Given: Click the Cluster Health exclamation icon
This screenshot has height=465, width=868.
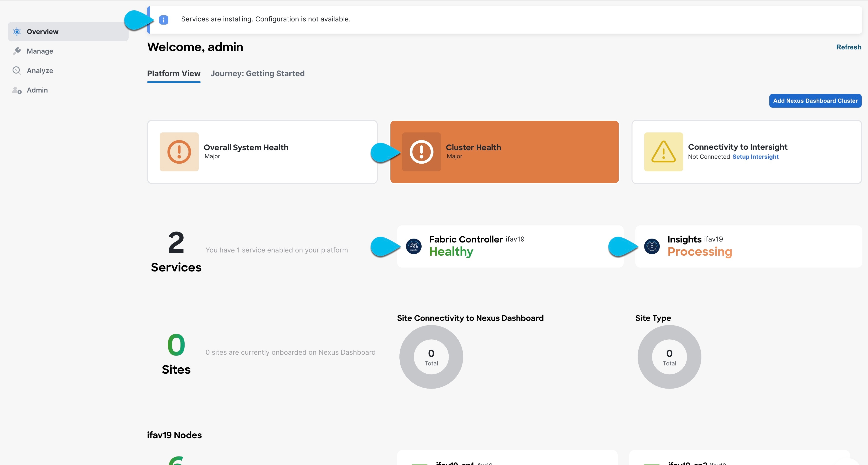Looking at the screenshot, I should [x=421, y=152].
